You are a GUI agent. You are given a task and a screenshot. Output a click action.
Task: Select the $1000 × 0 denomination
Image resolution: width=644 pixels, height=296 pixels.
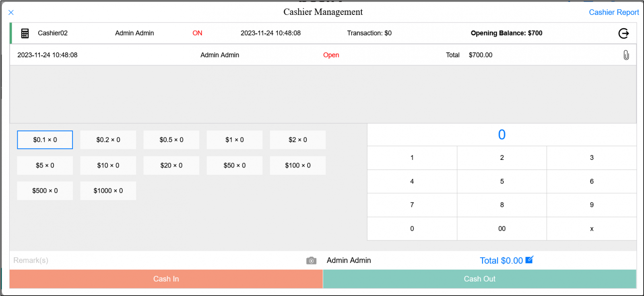(108, 191)
